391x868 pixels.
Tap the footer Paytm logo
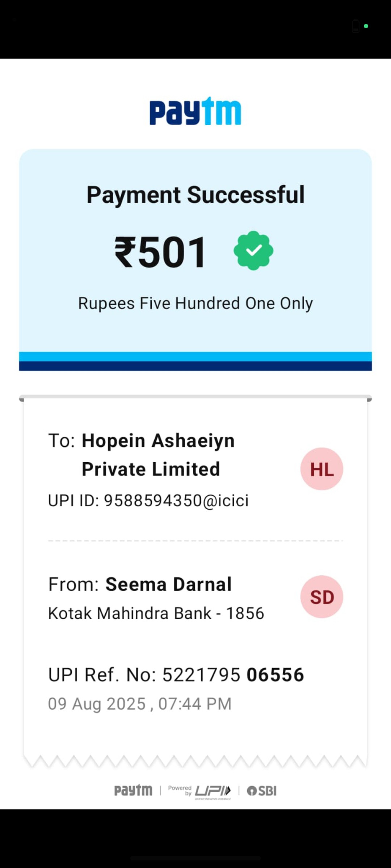(133, 790)
